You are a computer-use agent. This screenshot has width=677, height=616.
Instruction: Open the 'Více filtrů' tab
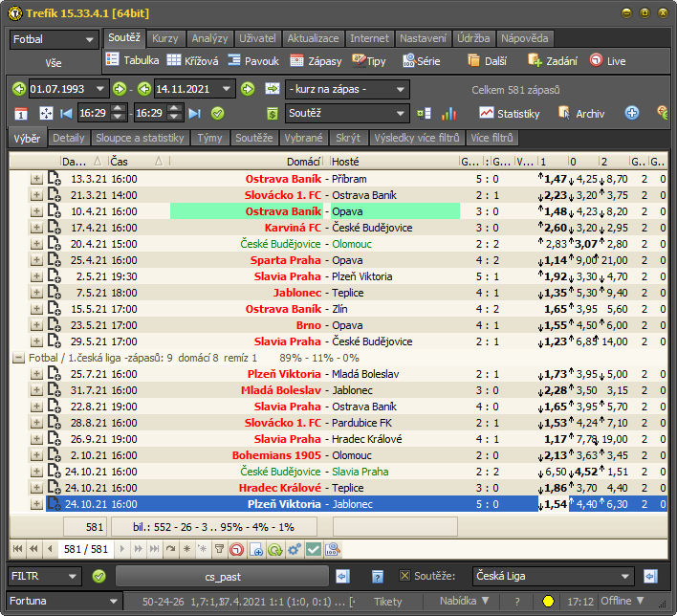pyautogui.click(x=491, y=138)
